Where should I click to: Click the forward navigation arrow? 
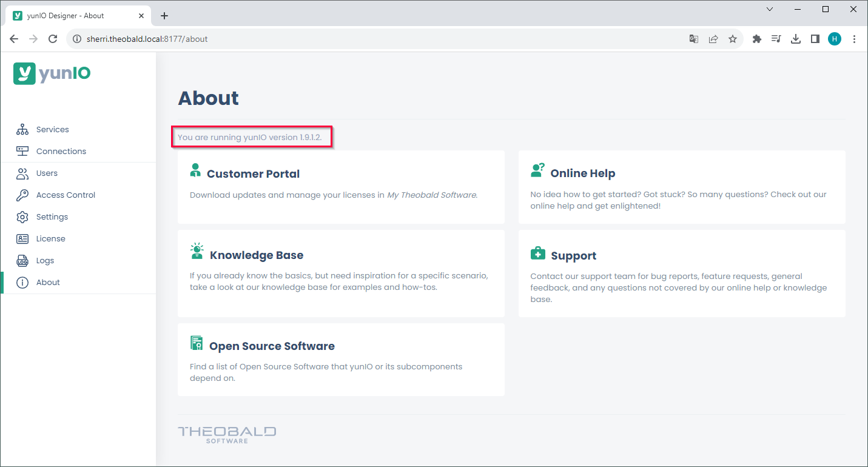pyautogui.click(x=33, y=39)
